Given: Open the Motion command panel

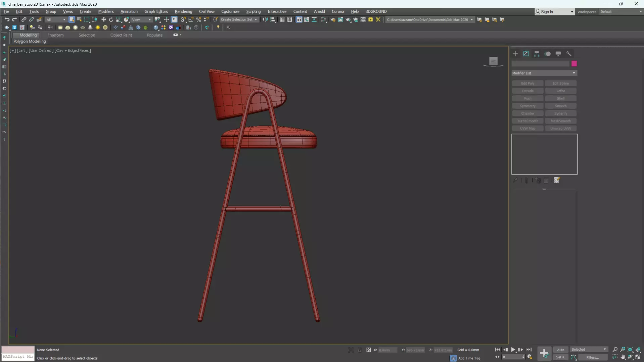Looking at the screenshot, I should pyautogui.click(x=548, y=54).
